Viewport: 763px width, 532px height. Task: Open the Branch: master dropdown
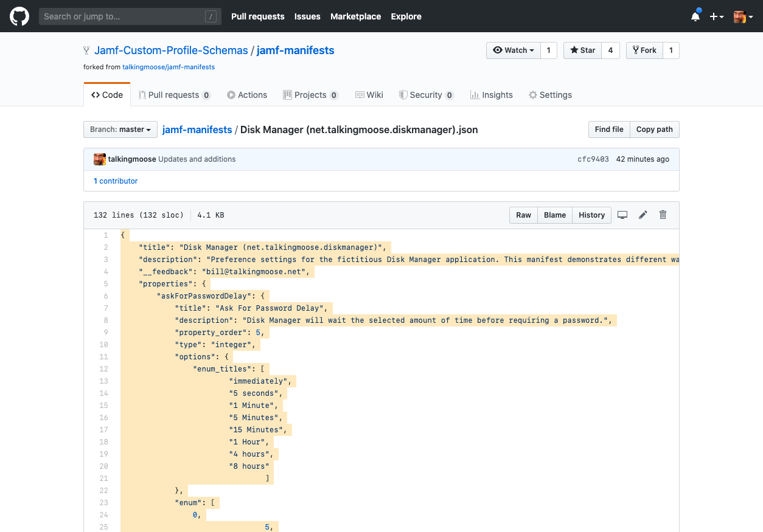point(120,130)
